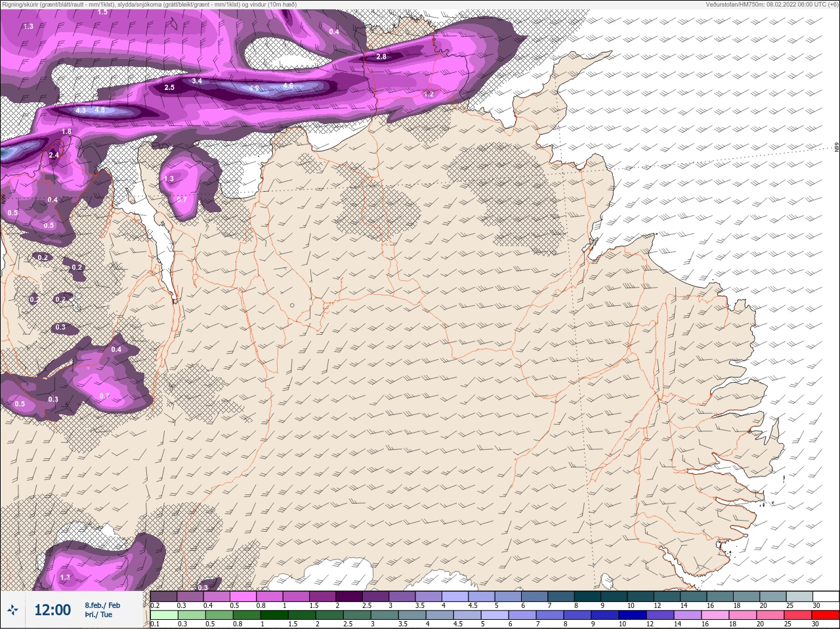Click the 4.6 precipitation value on the map
The height and width of the screenshot is (629, 840).
[288, 85]
